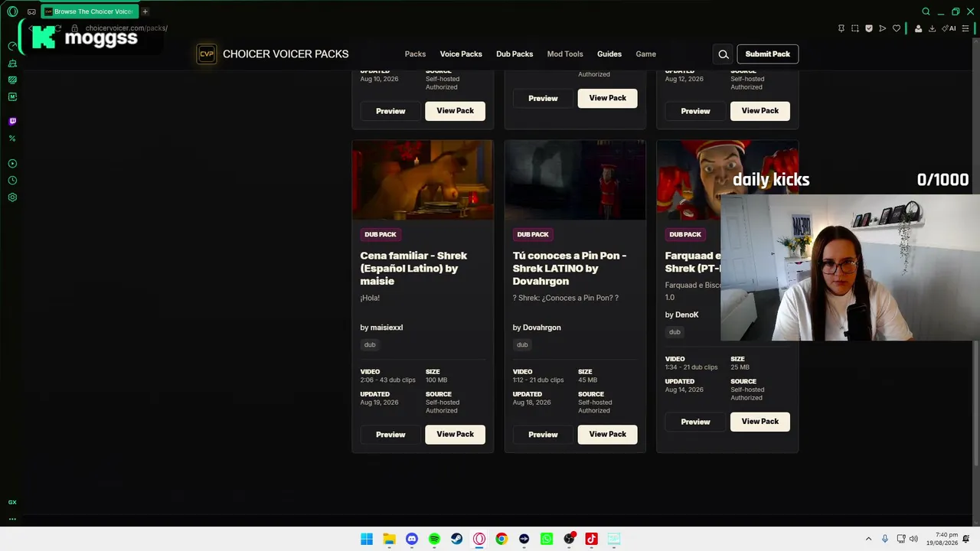Screen dimensions: 980x551
Task: Go to Dub Packs section
Action: click(514, 54)
